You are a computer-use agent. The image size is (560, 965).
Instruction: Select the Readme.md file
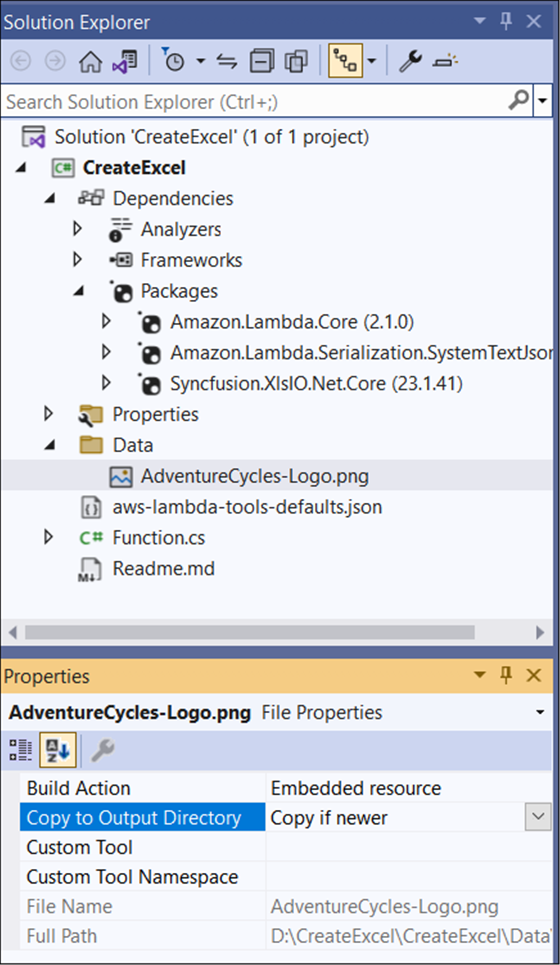pyautogui.click(x=164, y=568)
